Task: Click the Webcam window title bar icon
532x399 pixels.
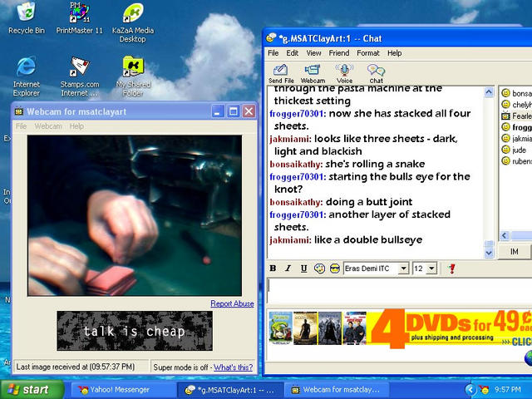Action: [x=19, y=111]
